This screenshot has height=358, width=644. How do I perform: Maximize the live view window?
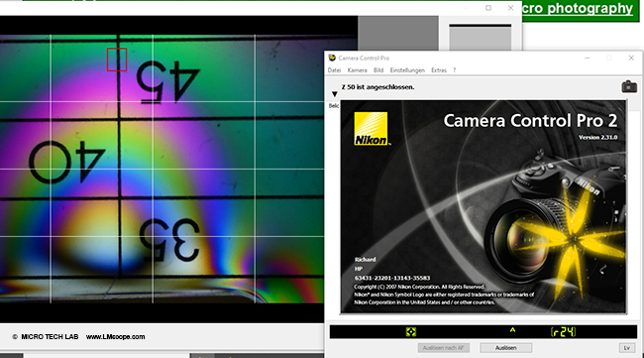488,8
